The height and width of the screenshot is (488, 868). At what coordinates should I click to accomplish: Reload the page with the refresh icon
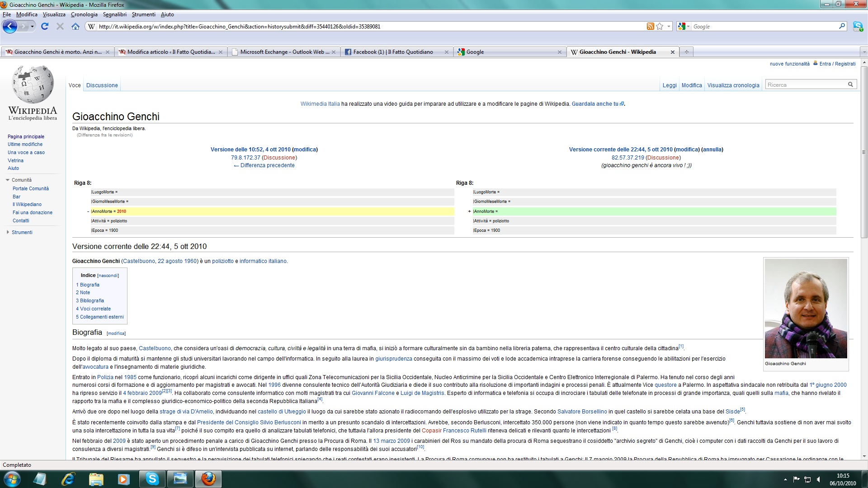(44, 27)
